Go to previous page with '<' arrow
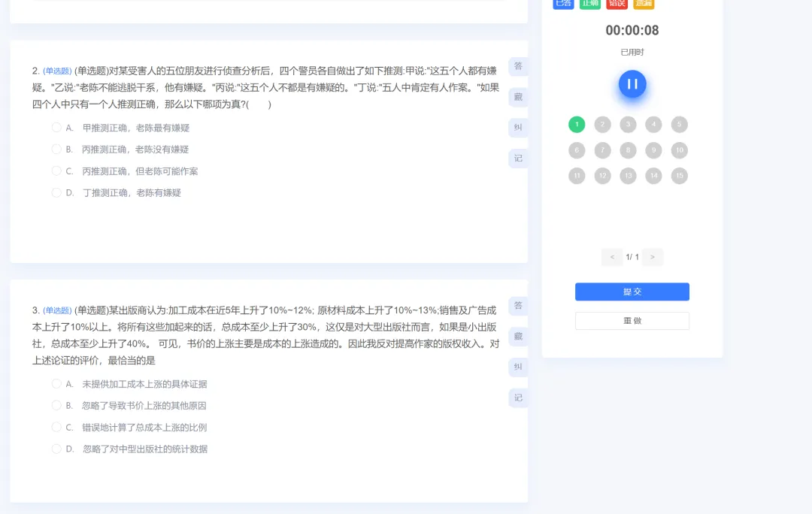This screenshot has height=514, width=812. [612, 257]
